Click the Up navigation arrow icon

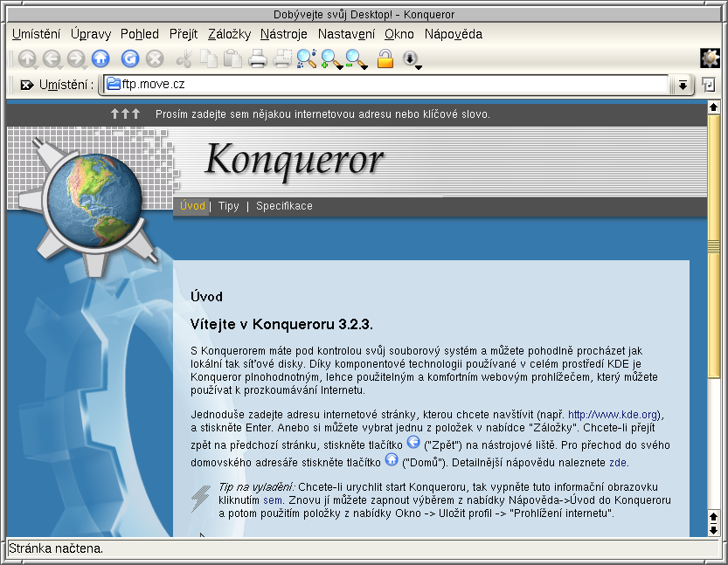(27, 59)
